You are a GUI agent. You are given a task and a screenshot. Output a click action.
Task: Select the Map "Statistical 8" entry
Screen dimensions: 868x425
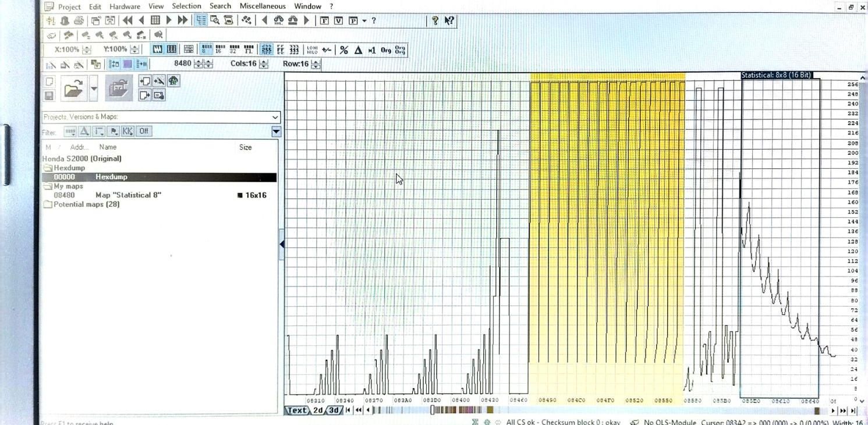pos(128,195)
